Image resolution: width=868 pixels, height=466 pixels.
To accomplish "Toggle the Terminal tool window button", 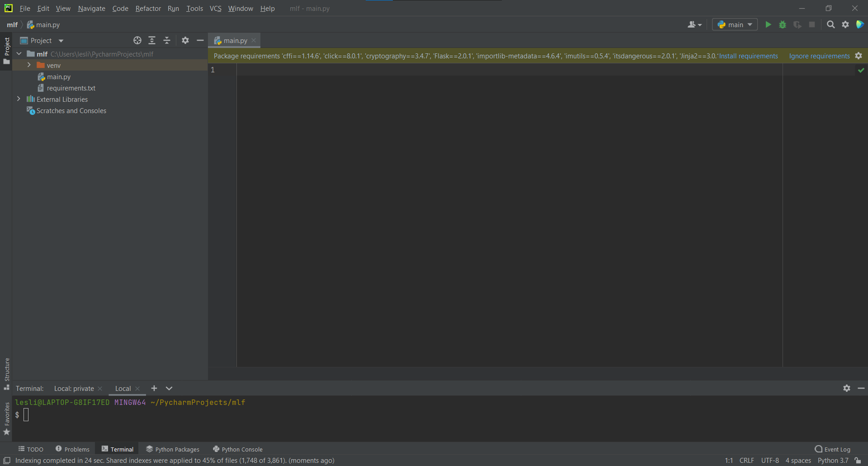I will click(118, 449).
